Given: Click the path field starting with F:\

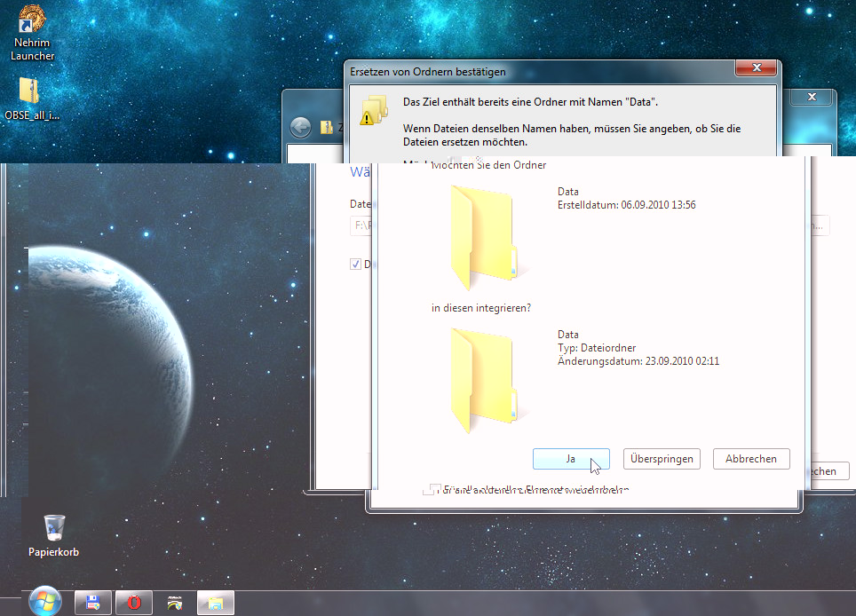Looking at the screenshot, I should [x=362, y=225].
